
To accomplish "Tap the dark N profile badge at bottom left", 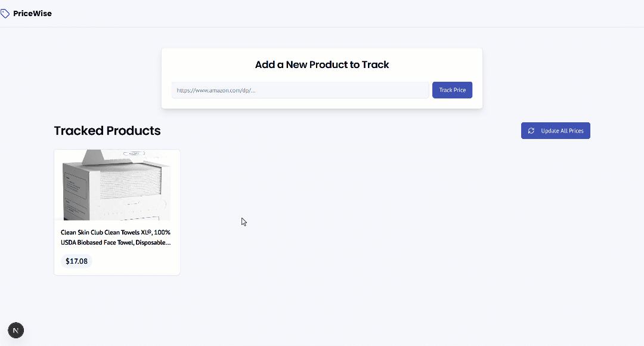I will [16, 330].
